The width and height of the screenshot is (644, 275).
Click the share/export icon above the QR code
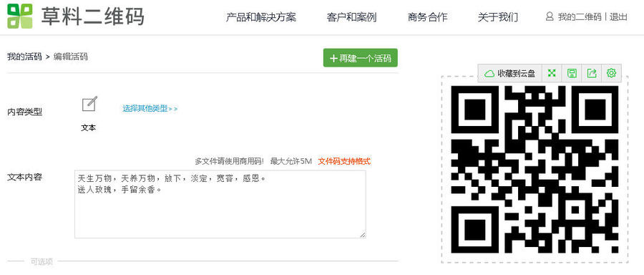click(592, 74)
